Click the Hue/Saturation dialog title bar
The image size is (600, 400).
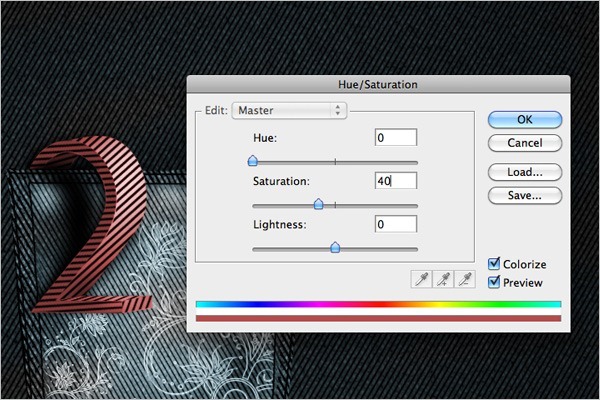(378, 84)
